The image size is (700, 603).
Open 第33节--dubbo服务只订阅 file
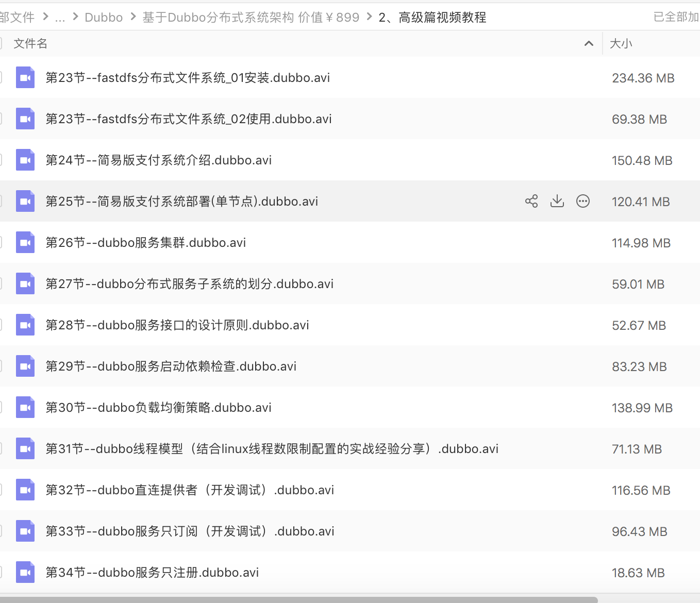coord(190,531)
